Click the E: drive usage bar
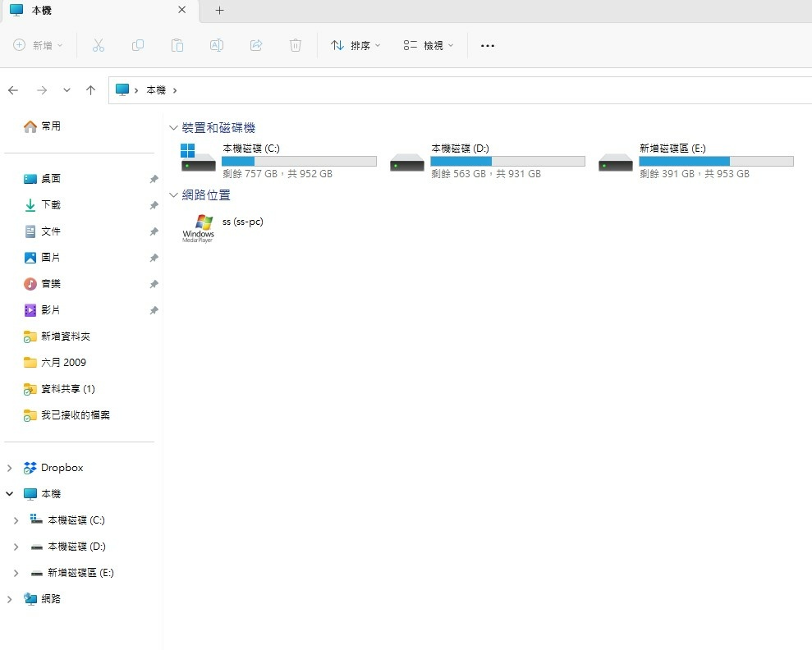This screenshot has width=812, height=650. coord(716,161)
